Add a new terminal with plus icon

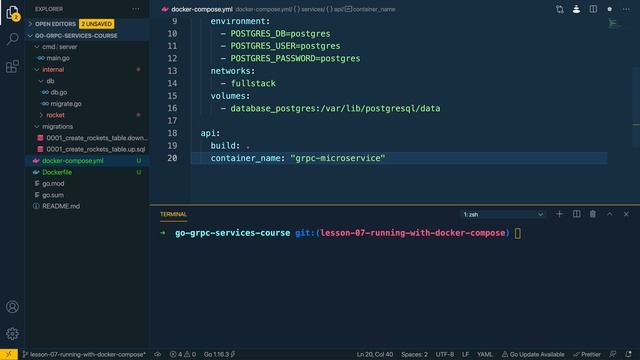[559, 214]
